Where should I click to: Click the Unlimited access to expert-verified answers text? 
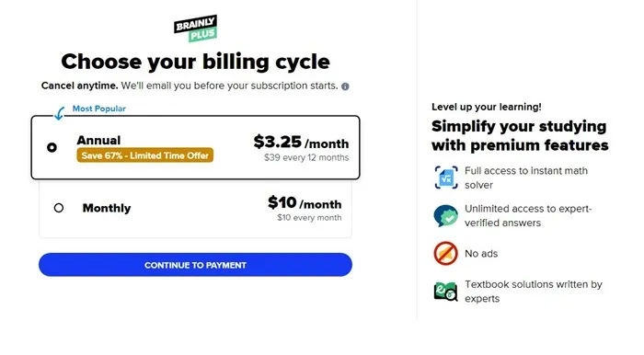point(528,215)
